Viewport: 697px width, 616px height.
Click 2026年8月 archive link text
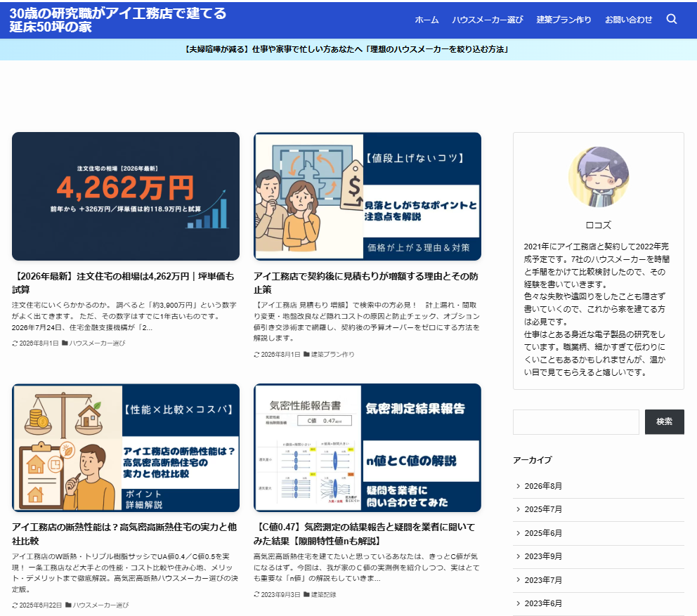pyautogui.click(x=543, y=486)
